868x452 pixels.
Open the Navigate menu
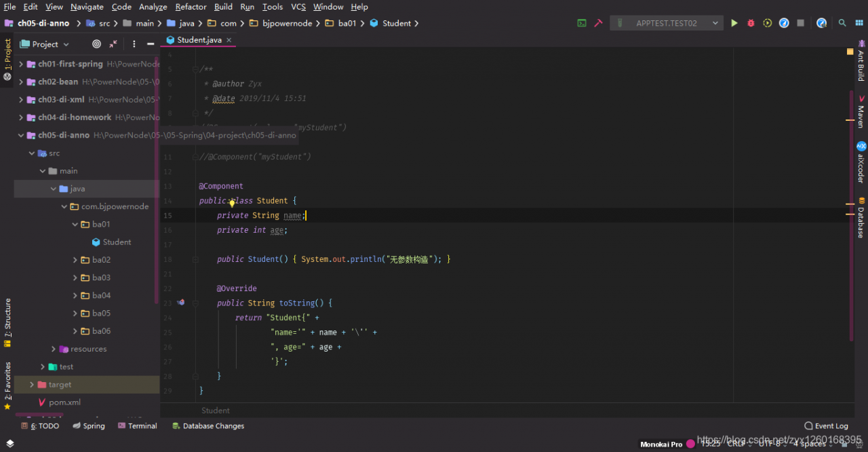click(x=87, y=7)
